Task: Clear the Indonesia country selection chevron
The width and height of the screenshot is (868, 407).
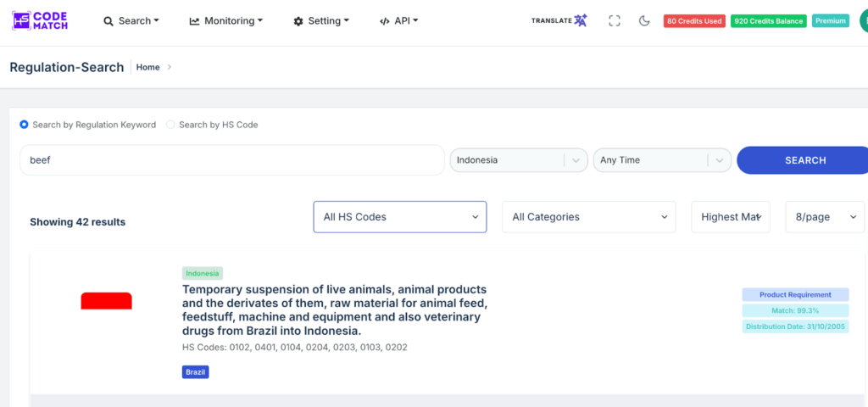Action: (576, 160)
